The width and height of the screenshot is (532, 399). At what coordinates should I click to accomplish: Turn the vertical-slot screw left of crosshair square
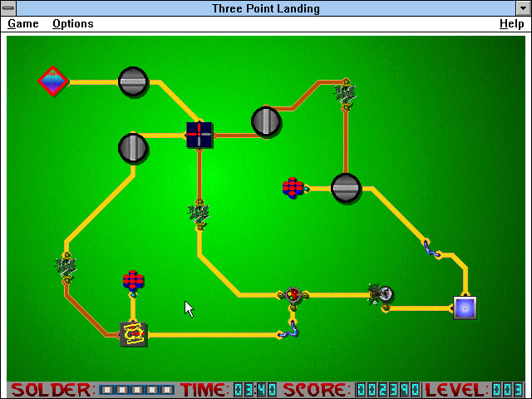(133, 148)
